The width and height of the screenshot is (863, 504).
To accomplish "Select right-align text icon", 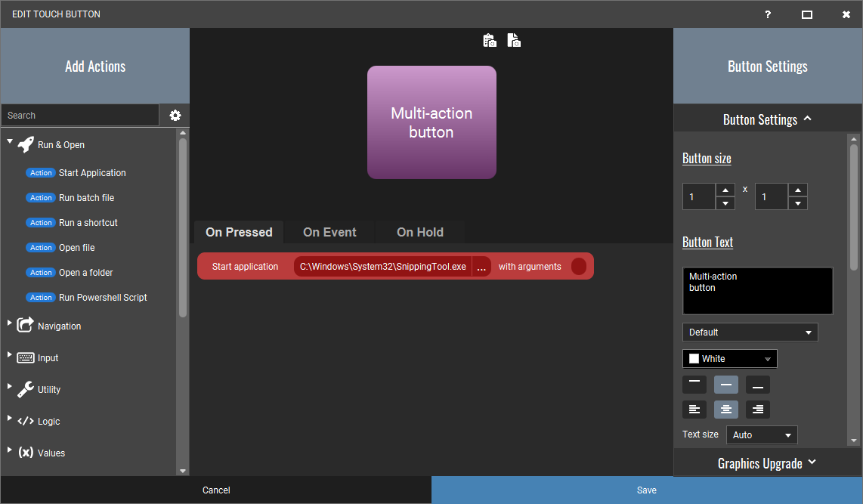I will [757, 409].
